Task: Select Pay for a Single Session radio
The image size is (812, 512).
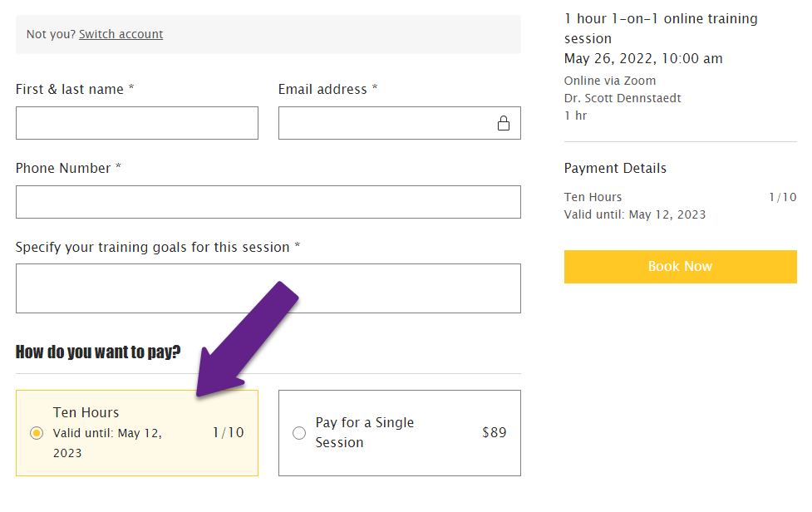Action: coord(299,433)
